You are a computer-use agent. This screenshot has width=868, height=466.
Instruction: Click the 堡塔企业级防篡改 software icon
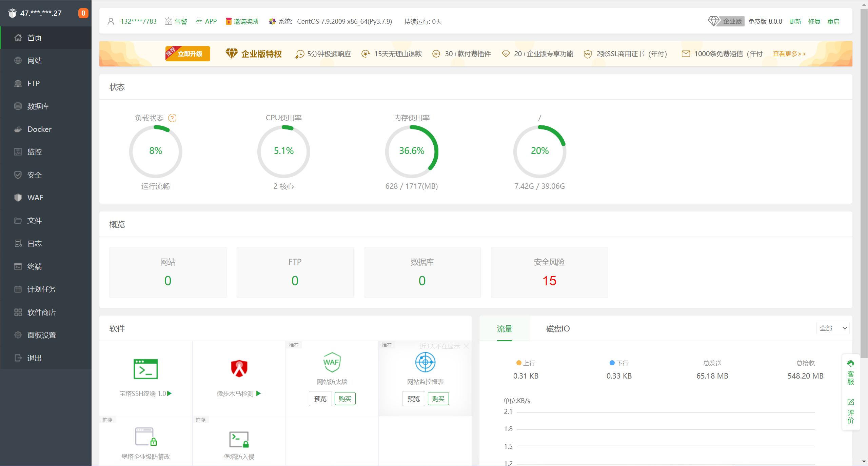pos(146,437)
